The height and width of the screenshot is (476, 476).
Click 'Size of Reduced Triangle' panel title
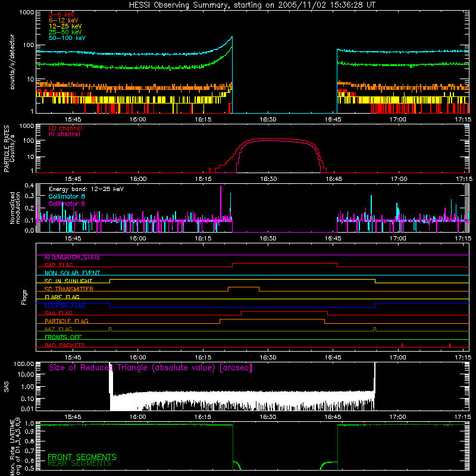coord(151,368)
